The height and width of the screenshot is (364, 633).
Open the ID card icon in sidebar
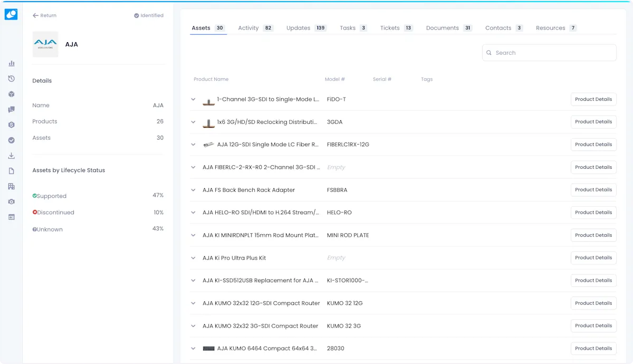click(12, 217)
